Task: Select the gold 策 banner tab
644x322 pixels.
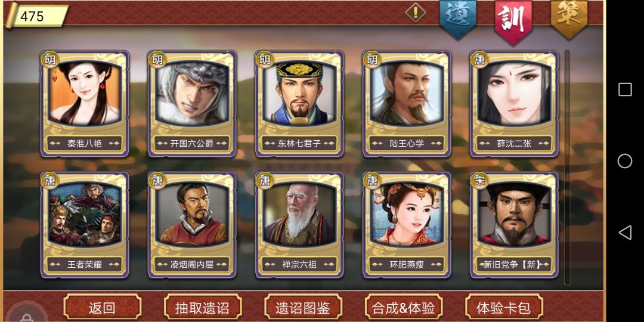Action: (x=569, y=18)
